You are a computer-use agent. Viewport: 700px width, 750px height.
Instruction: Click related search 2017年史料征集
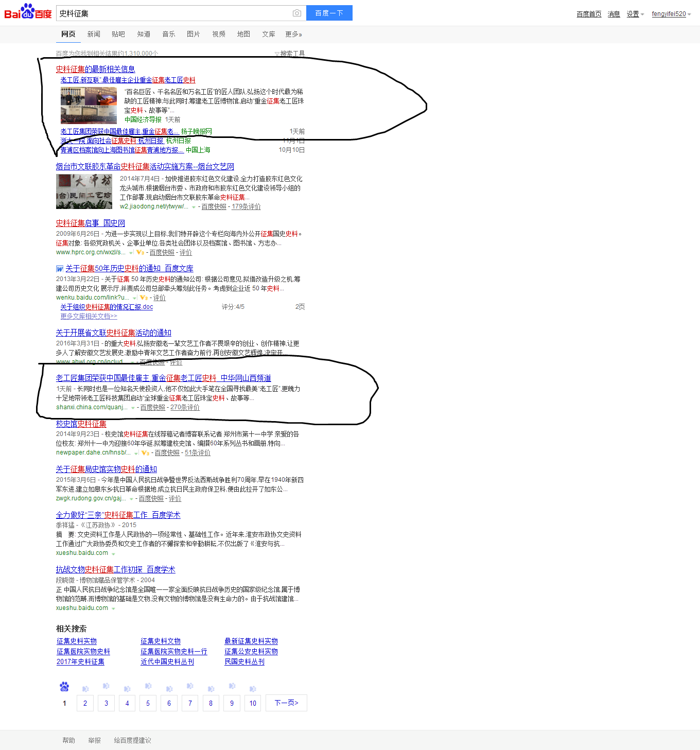click(x=80, y=661)
